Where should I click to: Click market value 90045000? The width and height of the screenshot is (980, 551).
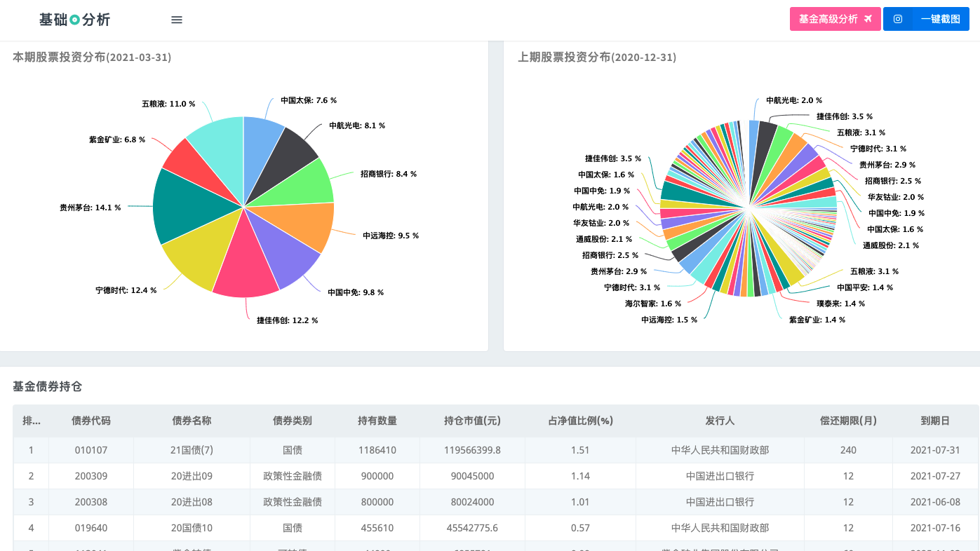473,476
